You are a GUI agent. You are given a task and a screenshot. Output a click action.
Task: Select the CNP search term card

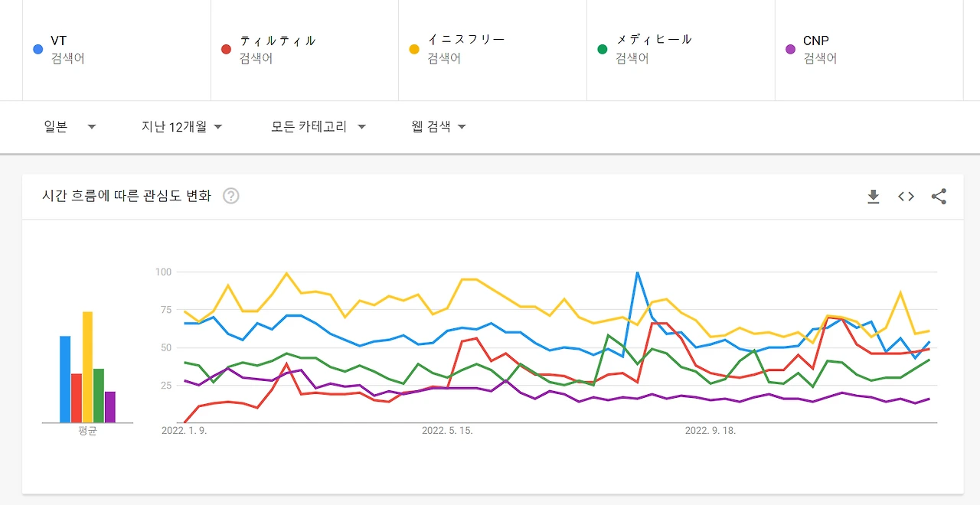tap(869, 50)
